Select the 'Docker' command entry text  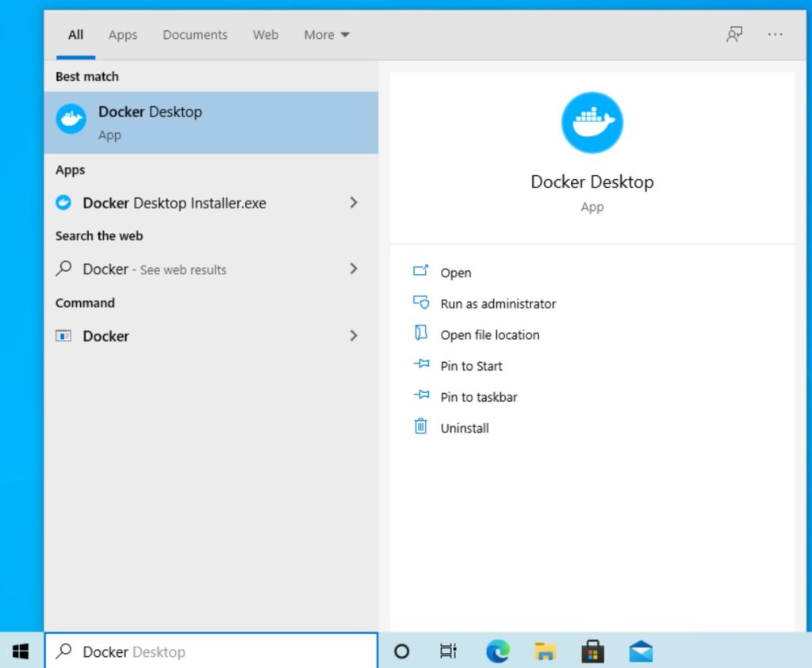pos(105,336)
